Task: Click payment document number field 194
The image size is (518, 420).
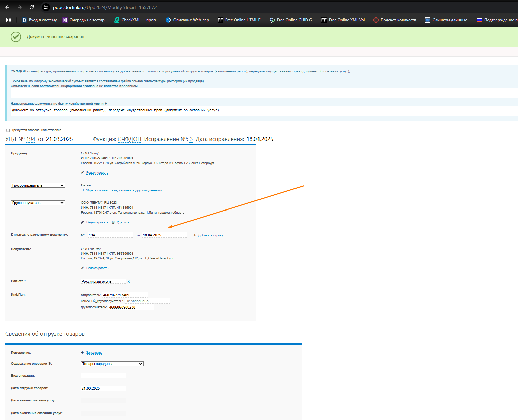Action: (x=110, y=235)
